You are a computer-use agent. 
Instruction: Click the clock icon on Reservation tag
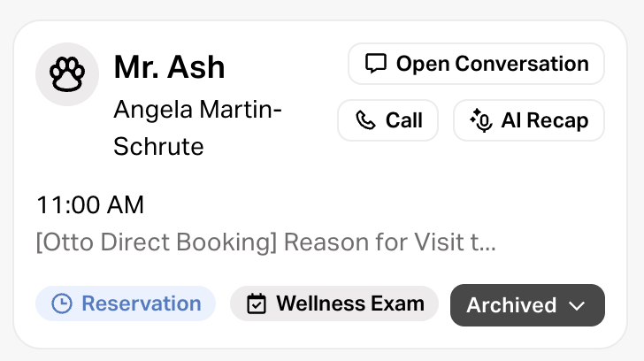[61, 303]
